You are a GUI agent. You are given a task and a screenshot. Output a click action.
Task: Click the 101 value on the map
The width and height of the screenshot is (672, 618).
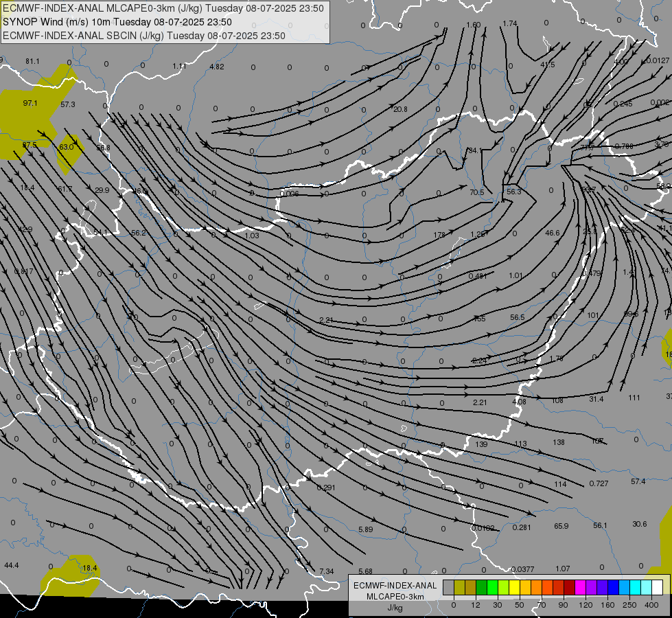pos(592,315)
